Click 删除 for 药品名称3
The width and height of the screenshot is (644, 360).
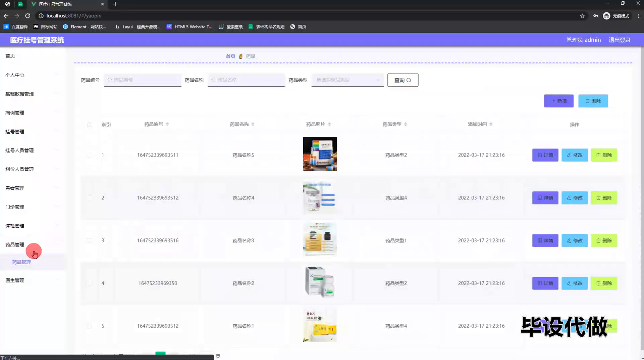[x=604, y=240]
